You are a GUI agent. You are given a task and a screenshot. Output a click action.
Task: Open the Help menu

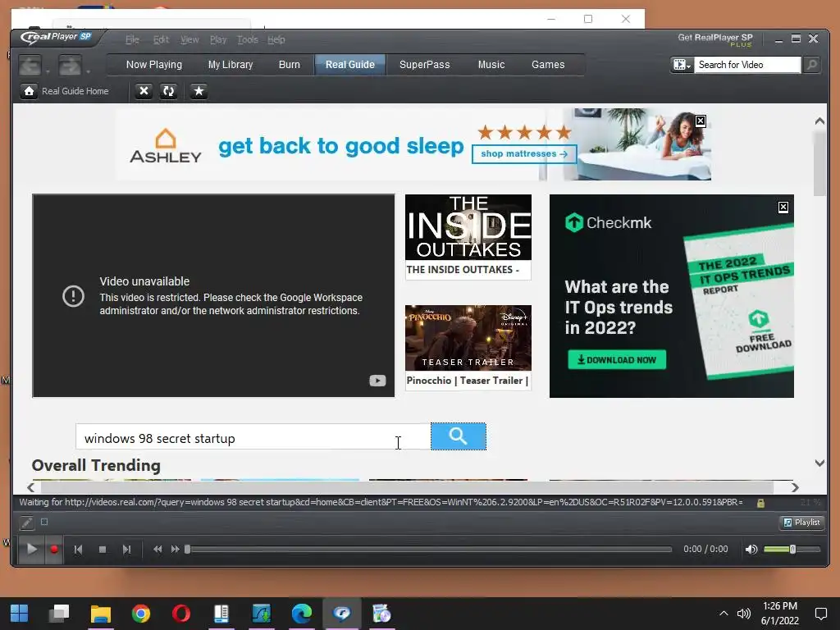tap(276, 39)
